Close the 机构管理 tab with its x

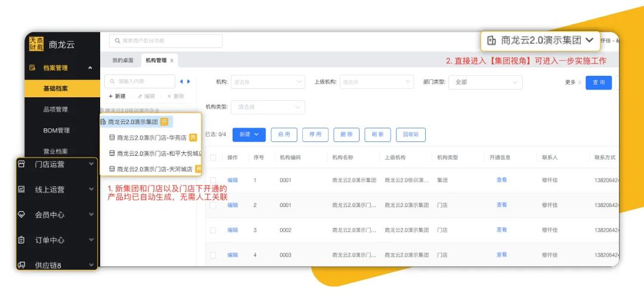(172, 60)
